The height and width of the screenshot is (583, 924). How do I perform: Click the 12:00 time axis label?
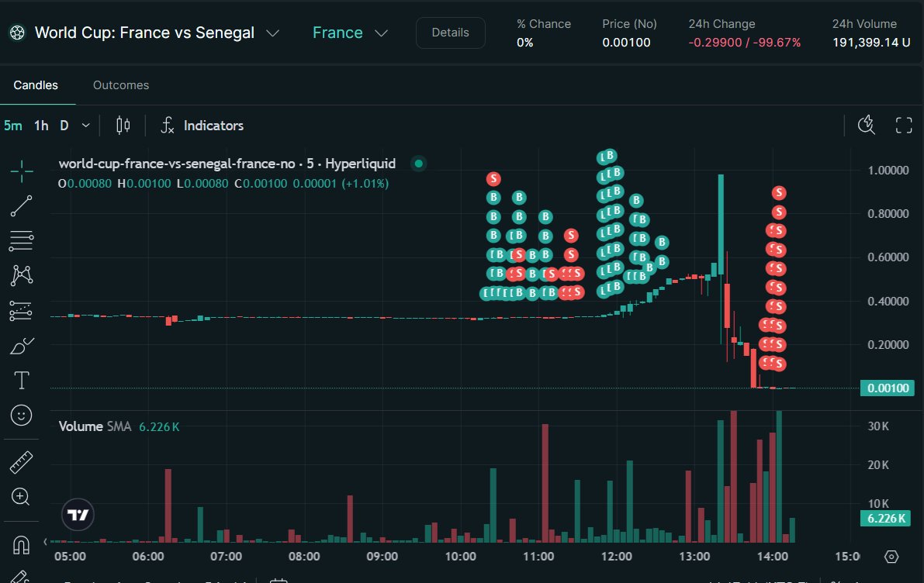(617, 557)
